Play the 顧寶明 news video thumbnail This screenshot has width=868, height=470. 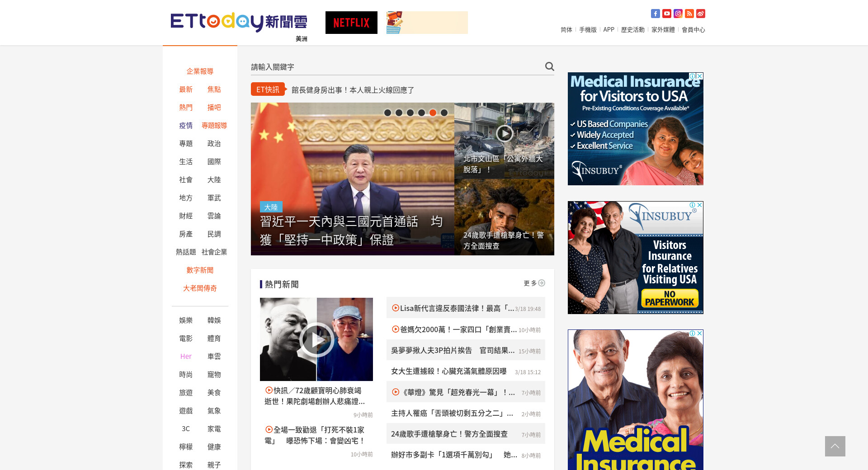point(316,339)
